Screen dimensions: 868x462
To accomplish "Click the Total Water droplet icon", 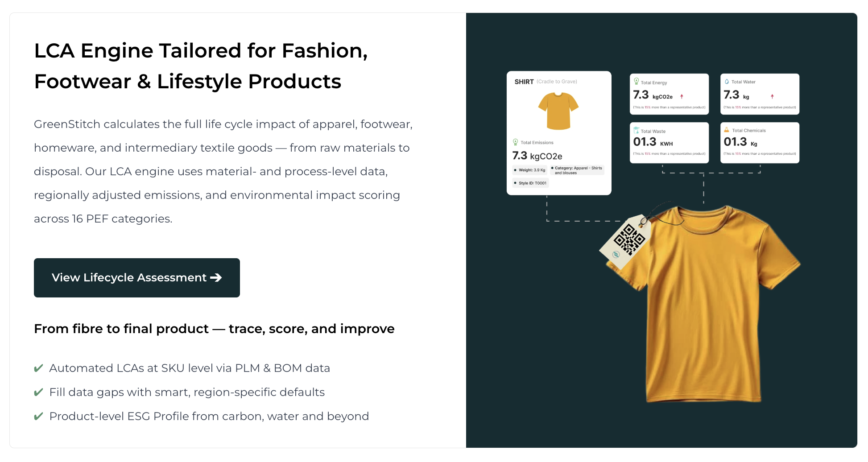I will coord(727,82).
